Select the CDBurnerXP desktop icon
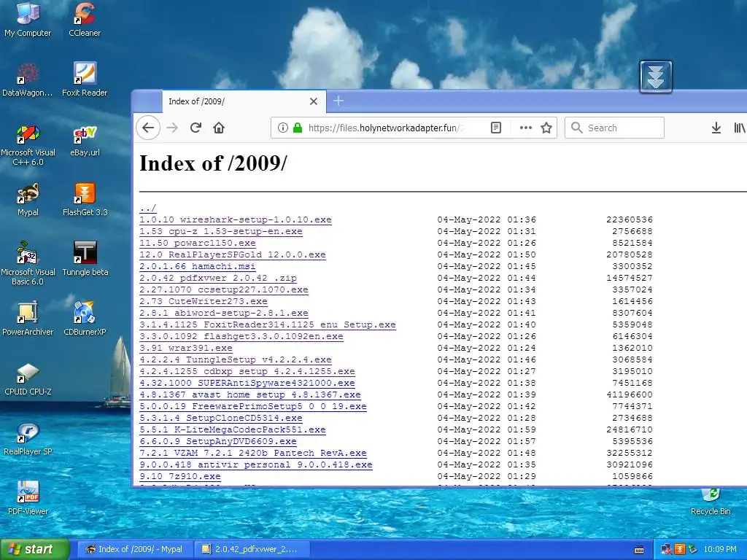 pos(85,319)
